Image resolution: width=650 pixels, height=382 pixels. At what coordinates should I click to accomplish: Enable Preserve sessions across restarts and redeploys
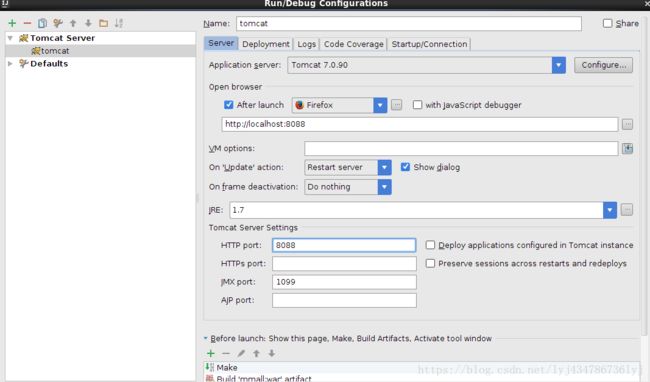pyautogui.click(x=430, y=264)
